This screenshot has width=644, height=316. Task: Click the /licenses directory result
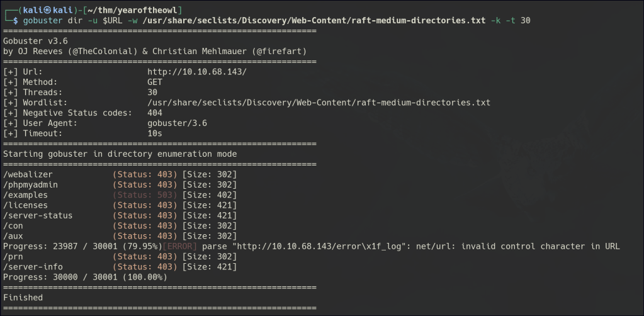click(25, 205)
